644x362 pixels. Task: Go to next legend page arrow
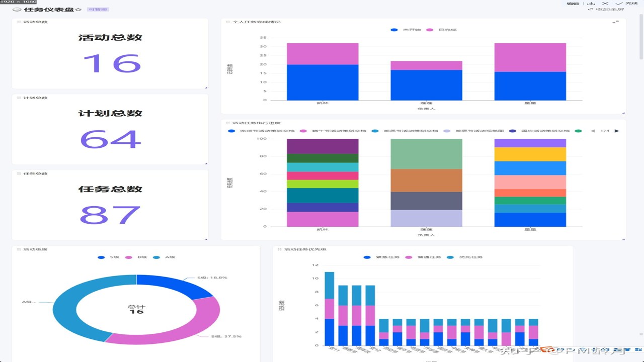[x=617, y=131]
